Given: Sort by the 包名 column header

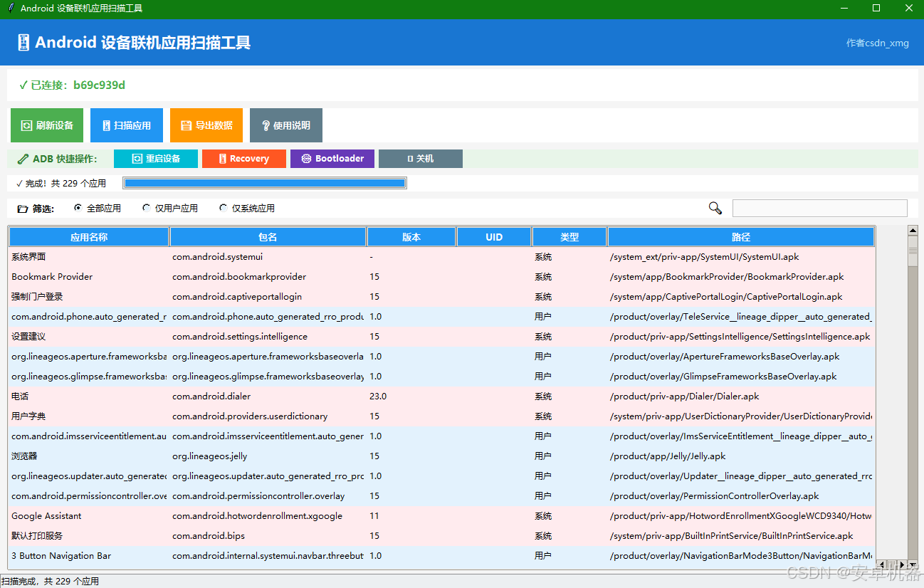Looking at the screenshot, I should tap(268, 237).
